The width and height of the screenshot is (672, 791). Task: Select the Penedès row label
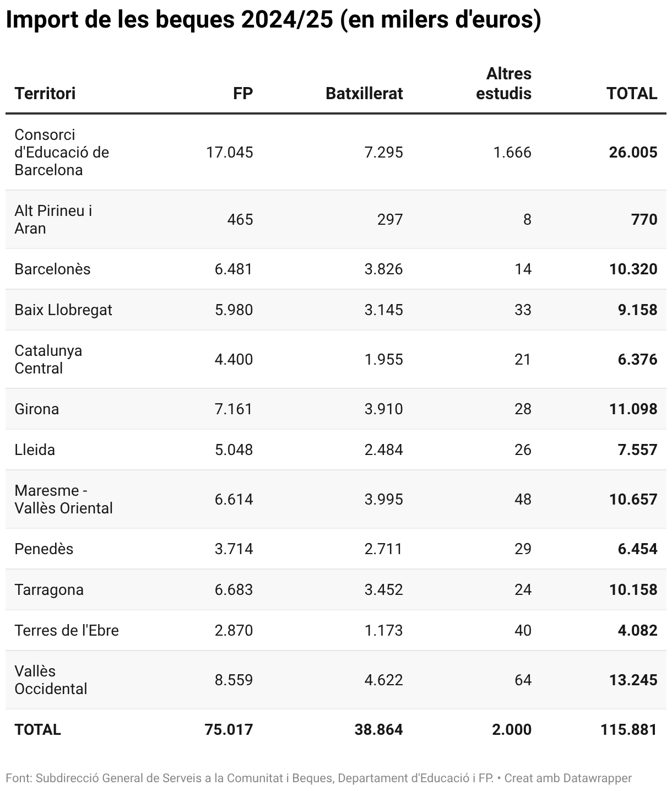click(x=44, y=549)
